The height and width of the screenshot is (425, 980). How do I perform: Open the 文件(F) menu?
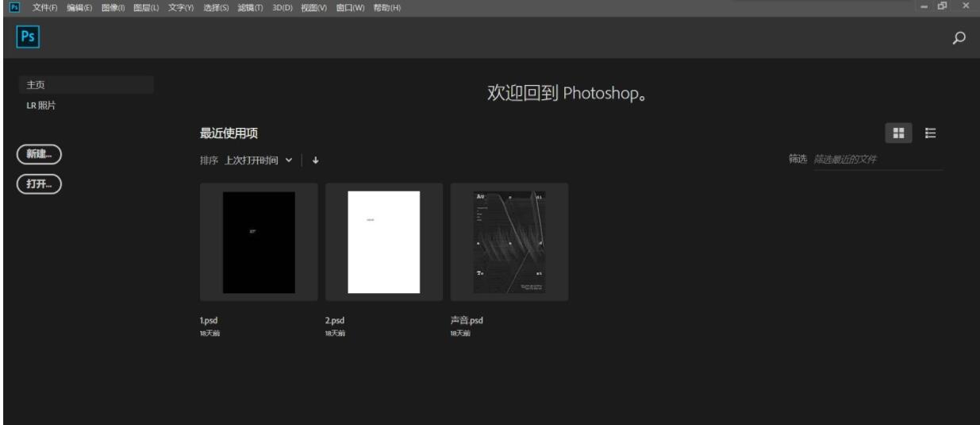pos(46,7)
